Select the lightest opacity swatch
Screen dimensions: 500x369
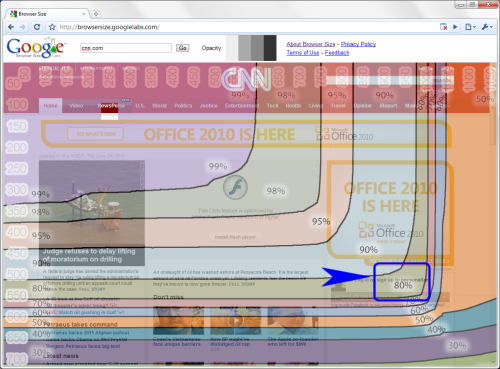click(x=232, y=48)
